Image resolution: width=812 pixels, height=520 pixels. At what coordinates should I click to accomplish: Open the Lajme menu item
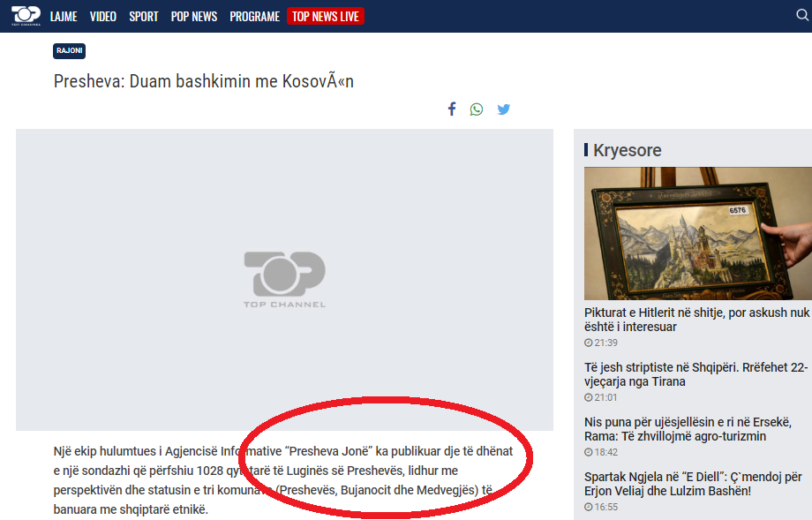[x=64, y=17]
